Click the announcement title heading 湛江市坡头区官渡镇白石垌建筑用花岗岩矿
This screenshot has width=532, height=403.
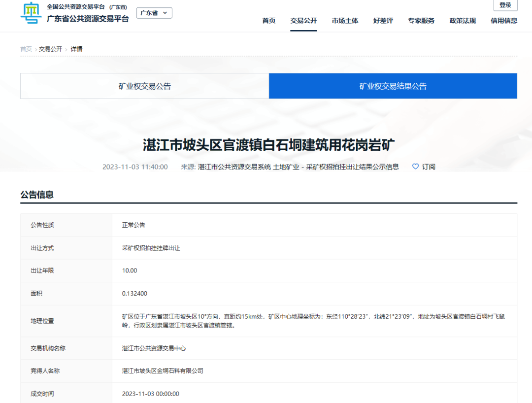pos(268,145)
